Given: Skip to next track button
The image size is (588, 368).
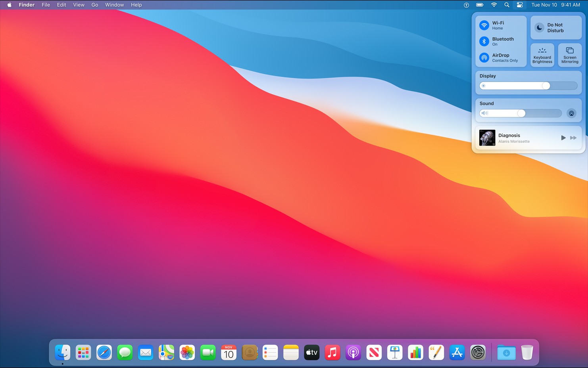Looking at the screenshot, I should [573, 138].
